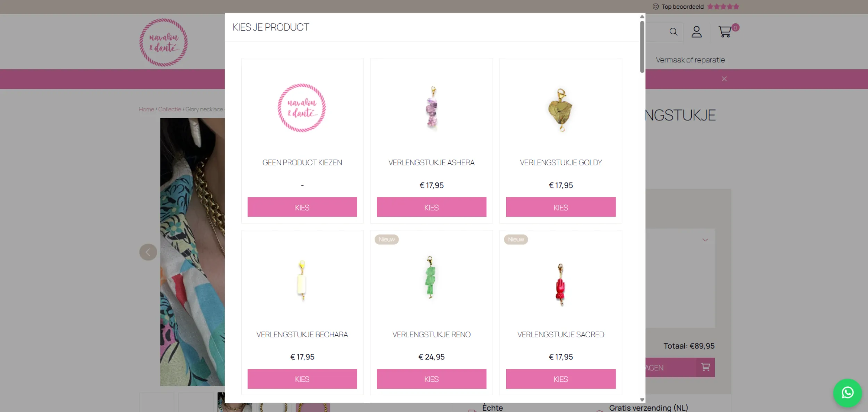This screenshot has height=412, width=868.
Task: Open Vermaak of reparatie menu item
Action: (x=690, y=60)
